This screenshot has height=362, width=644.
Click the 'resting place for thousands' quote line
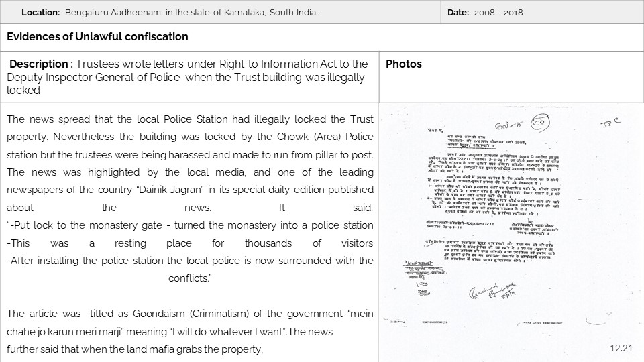tap(188, 243)
